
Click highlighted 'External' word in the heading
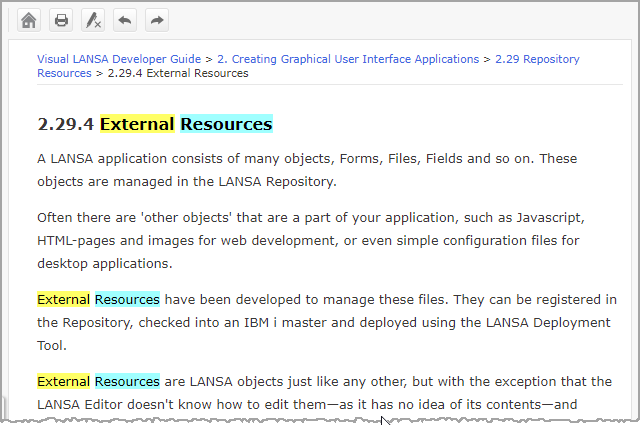138,124
